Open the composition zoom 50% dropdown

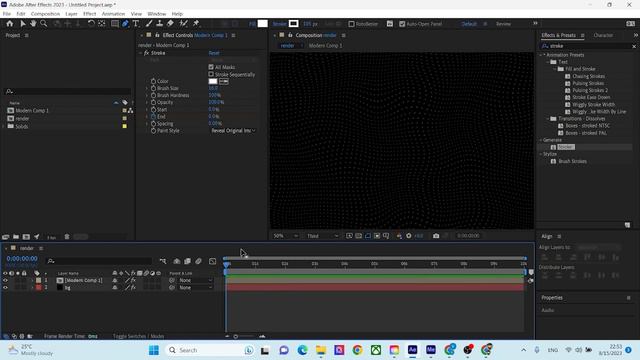286,236
